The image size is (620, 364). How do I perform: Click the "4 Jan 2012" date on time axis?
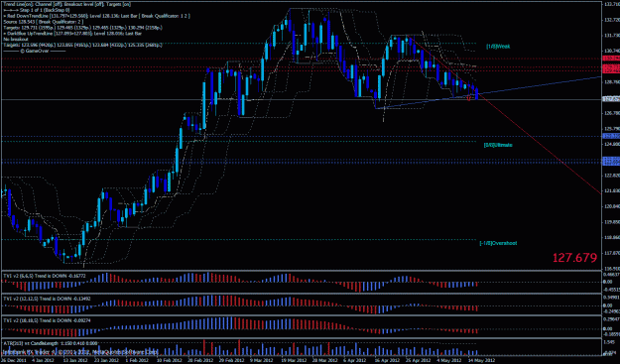point(43,360)
